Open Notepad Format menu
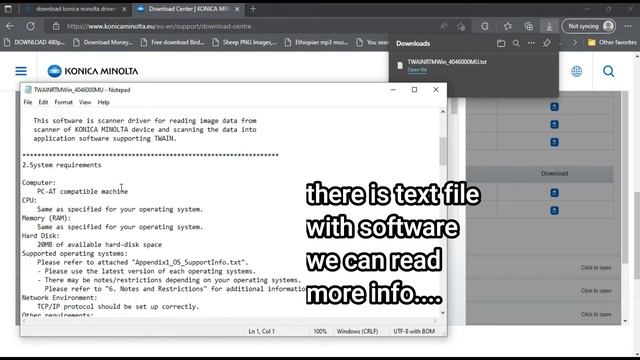 pos(64,102)
